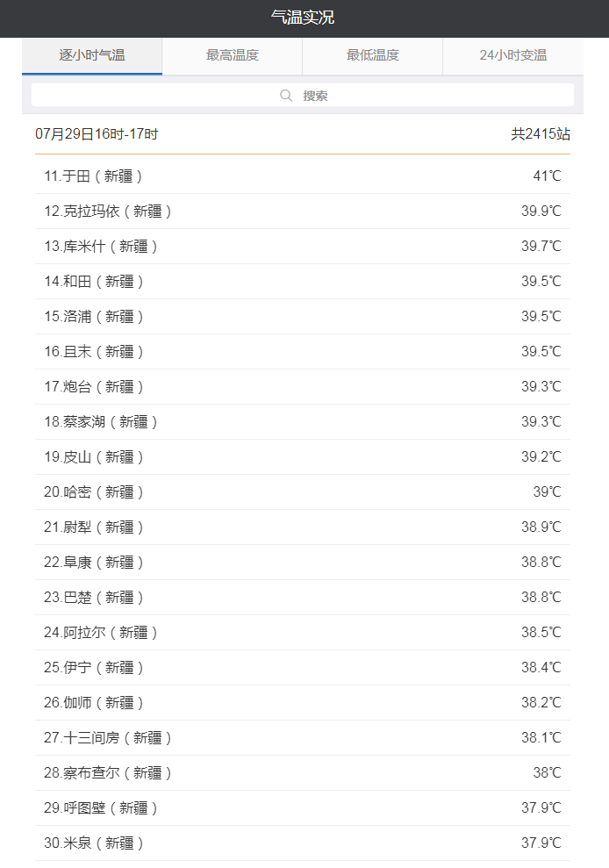Select 18.蔡家湖 (新疆) in the list
Image resolution: width=609 pixels, height=868 pixels.
pos(101,422)
